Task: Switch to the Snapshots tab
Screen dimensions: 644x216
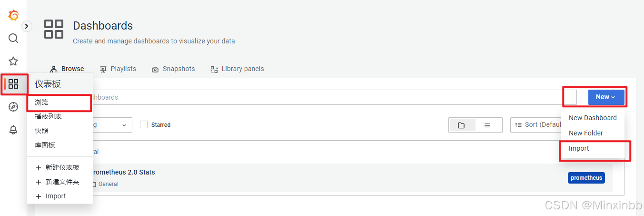Action: pos(173,69)
